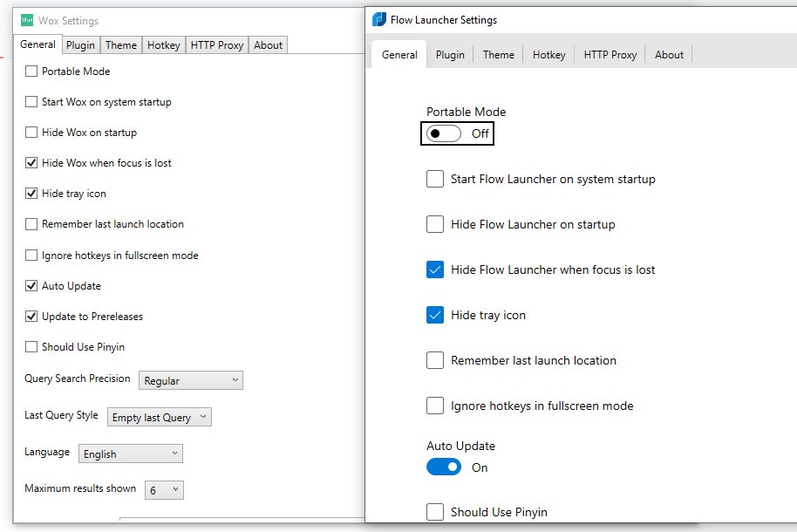Check Start Wox on system startup

click(x=31, y=102)
